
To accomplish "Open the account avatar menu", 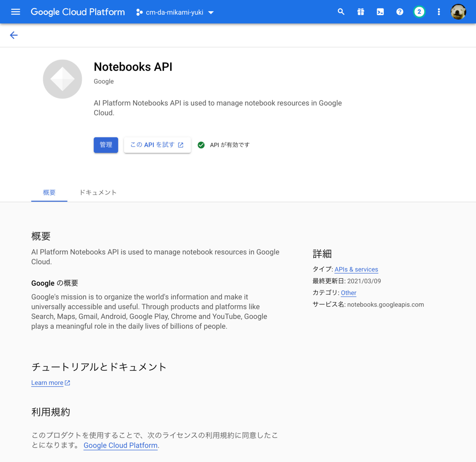I will point(458,12).
